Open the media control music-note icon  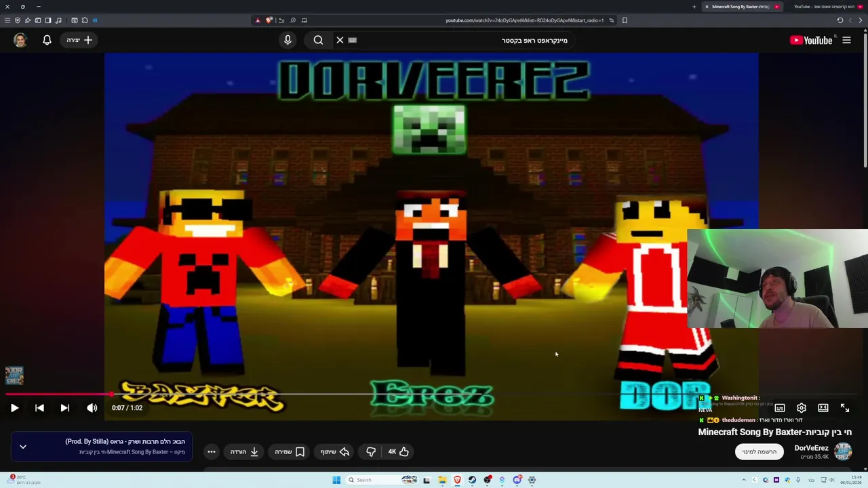click(58, 20)
